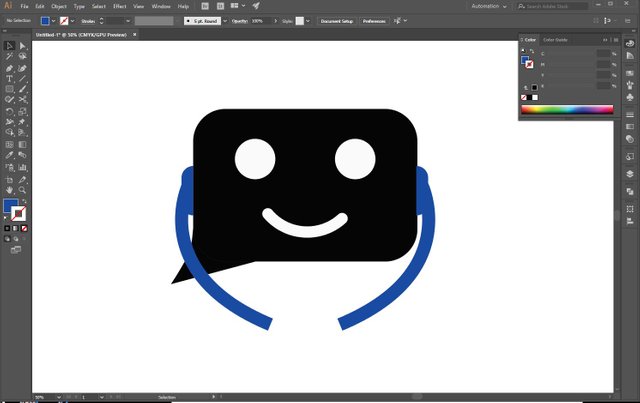Click the Opacity value field
The image size is (640, 403).
click(257, 20)
